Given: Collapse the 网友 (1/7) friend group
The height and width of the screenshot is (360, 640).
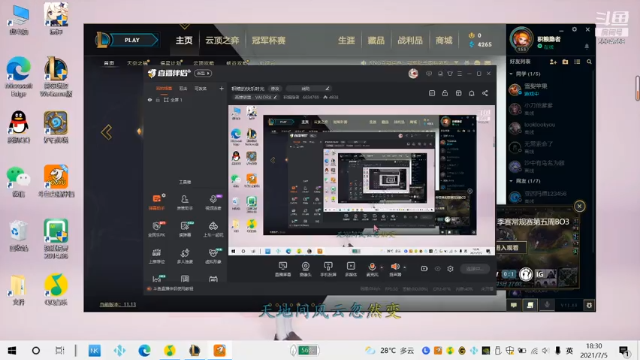Looking at the screenshot, I should (x=511, y=181).
